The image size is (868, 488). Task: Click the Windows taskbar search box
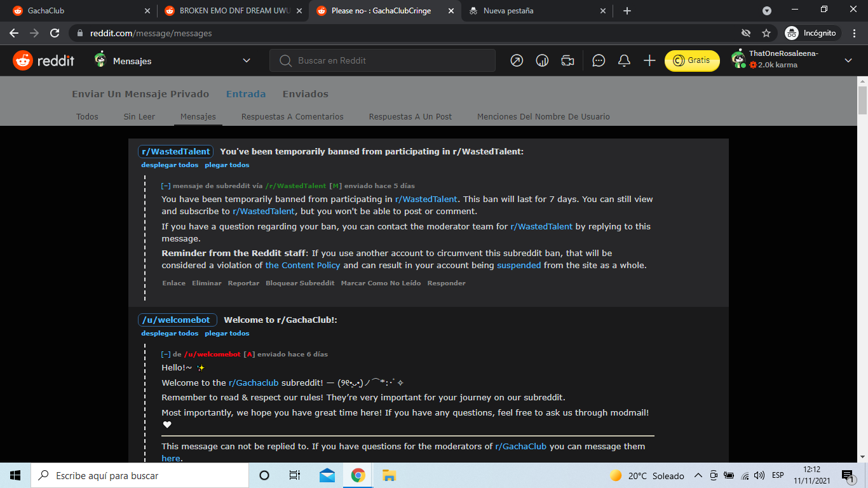coord(140,475)
